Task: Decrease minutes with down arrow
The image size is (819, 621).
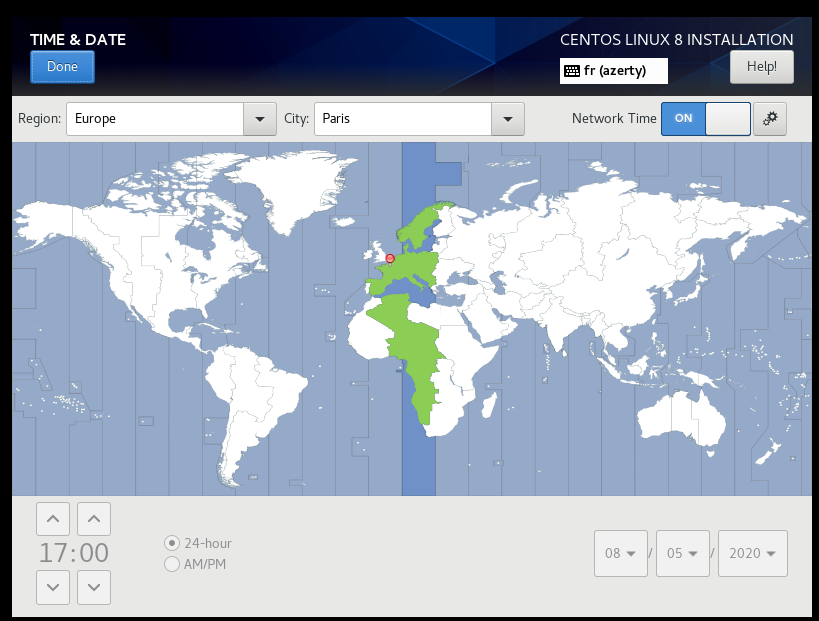Action: pos(94,587)
